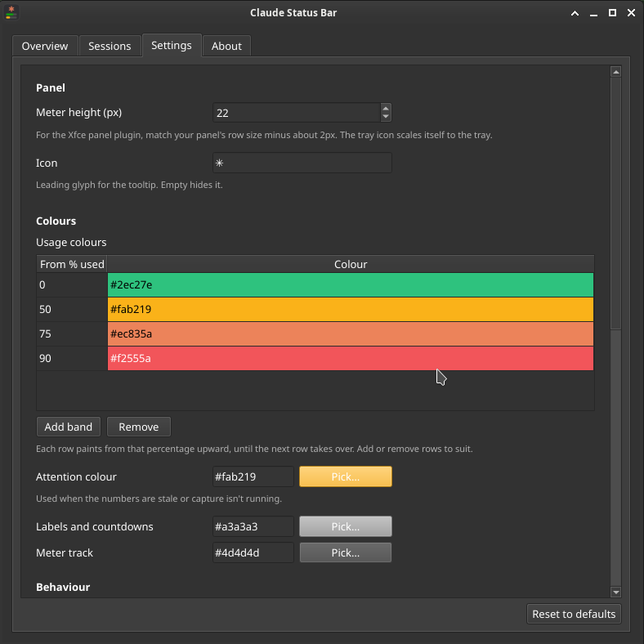
Task: Close the Claude Status Bar window
Action: [x=631, y=13]
